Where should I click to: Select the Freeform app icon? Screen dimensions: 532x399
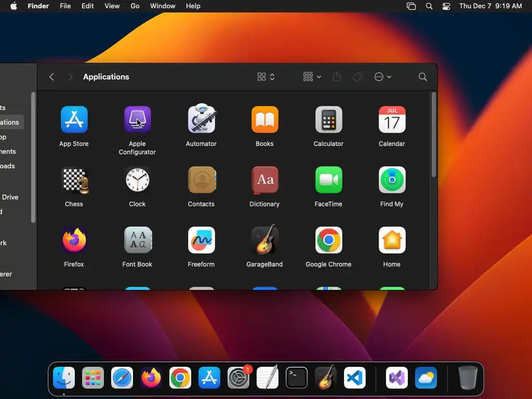tap(202, 240)
